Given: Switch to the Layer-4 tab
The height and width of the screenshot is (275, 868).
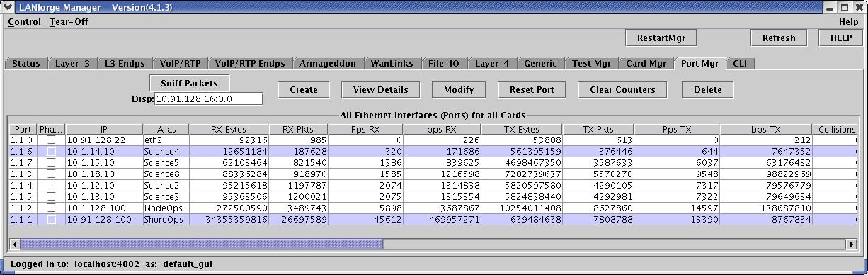Looking at the screenshot, I should [492, 64].
